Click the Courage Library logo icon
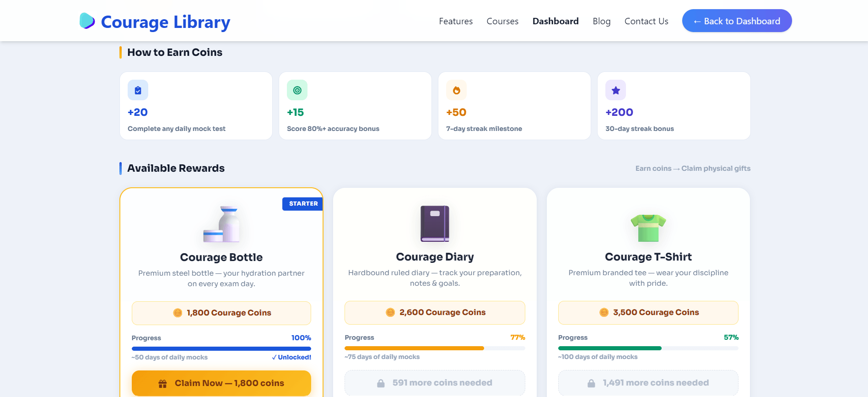The width and height of the screenshot is (868, 397). (87, 21)
